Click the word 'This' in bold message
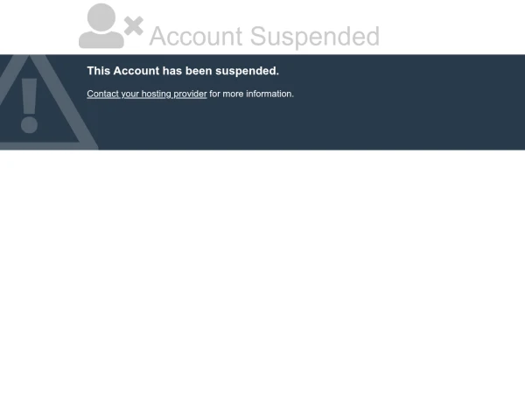Viewport: 525px width, 420px height. pos(99,71)
